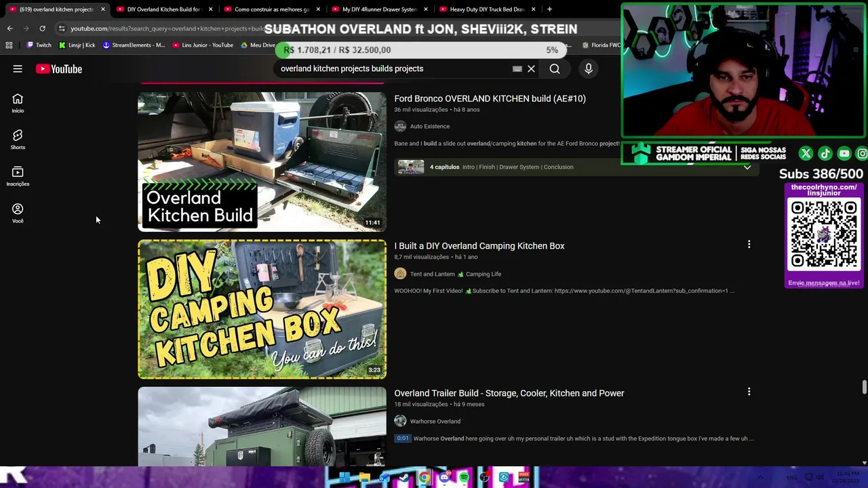Open 'Ford Bronco OVERLAND KITCHEN build' video title

[490, 98]
